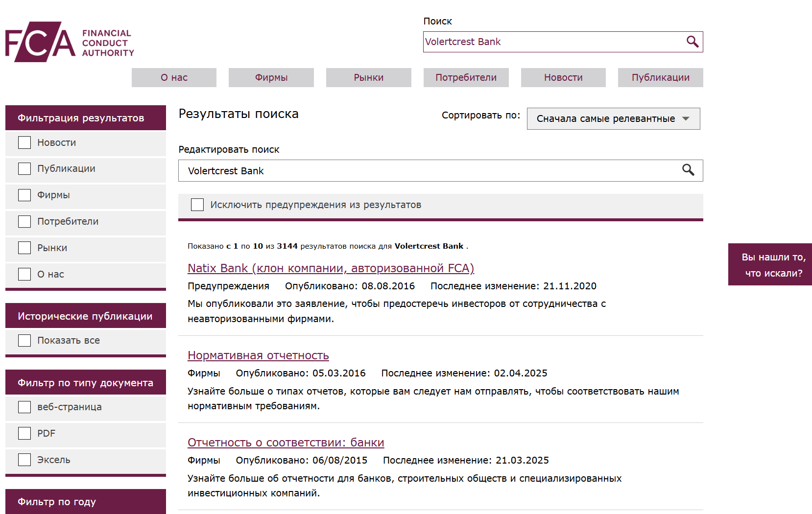Enable the Исключить предупреждения из результатов checkbox
The image size is (812, 514).
point(197,204)
